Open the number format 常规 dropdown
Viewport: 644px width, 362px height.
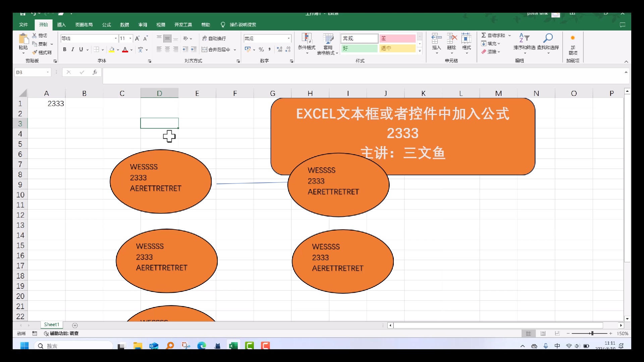point(289,39)
